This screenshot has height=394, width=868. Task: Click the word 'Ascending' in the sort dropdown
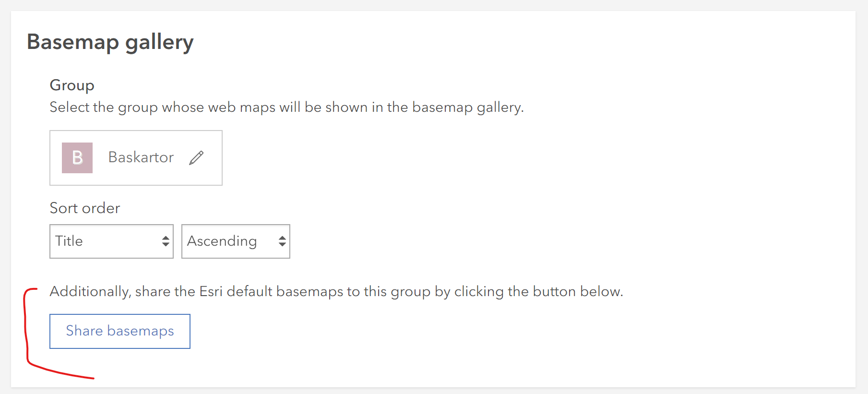pyautogui.click(x=222, y=241)
